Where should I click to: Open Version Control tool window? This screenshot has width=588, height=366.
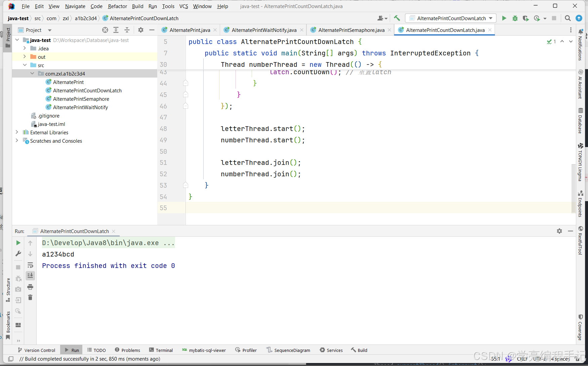pyautogui.click(x=37, y=350)
